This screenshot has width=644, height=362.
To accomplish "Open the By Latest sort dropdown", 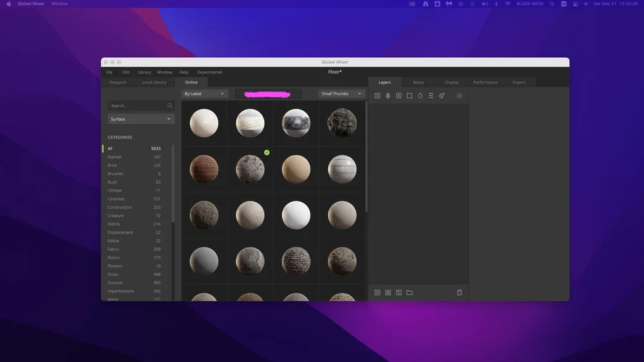I will click(x=204, y=93).
